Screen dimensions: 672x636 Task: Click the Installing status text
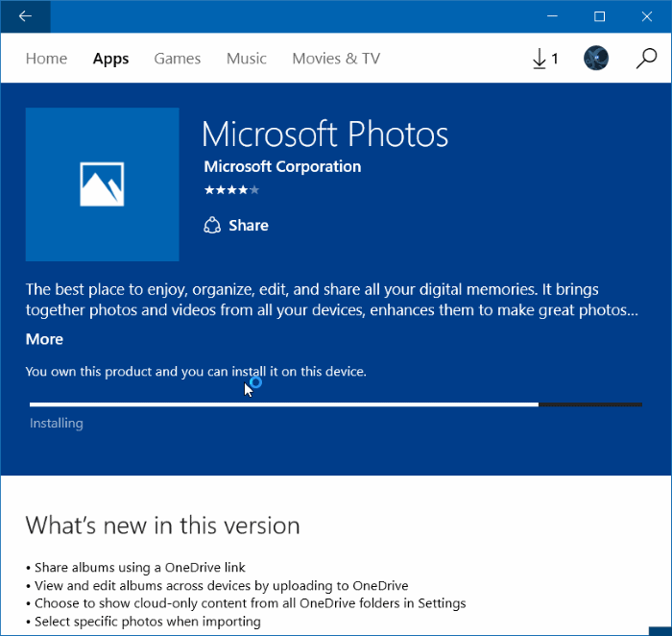tap(57, 424)
